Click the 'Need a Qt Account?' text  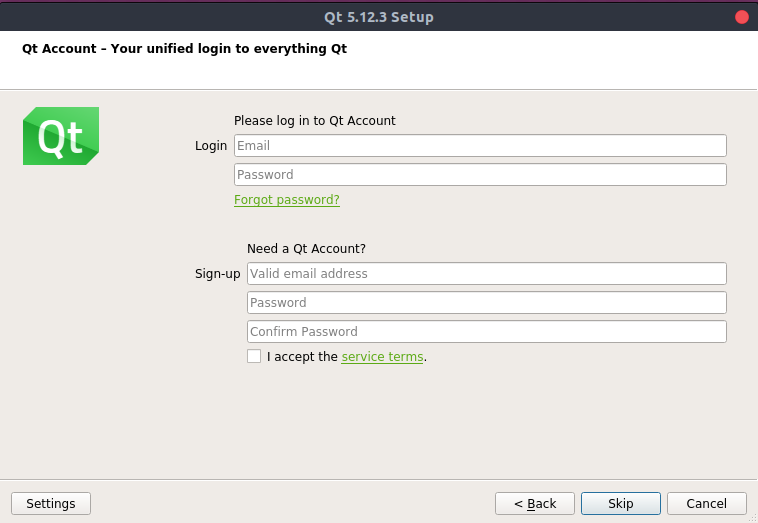point(306,248)
